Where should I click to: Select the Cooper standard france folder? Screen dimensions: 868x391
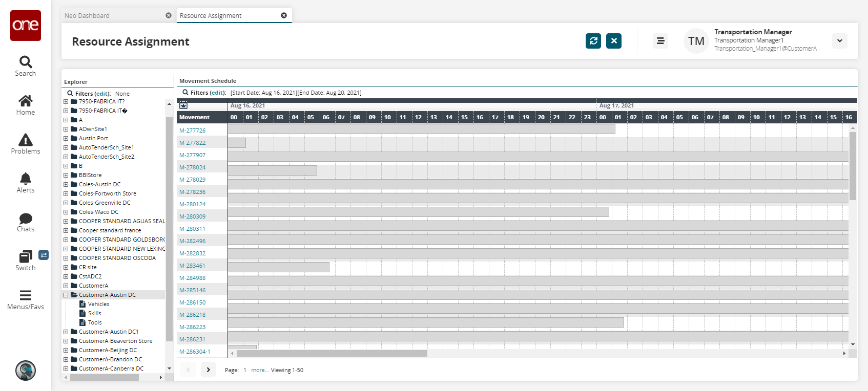[110, 230]
